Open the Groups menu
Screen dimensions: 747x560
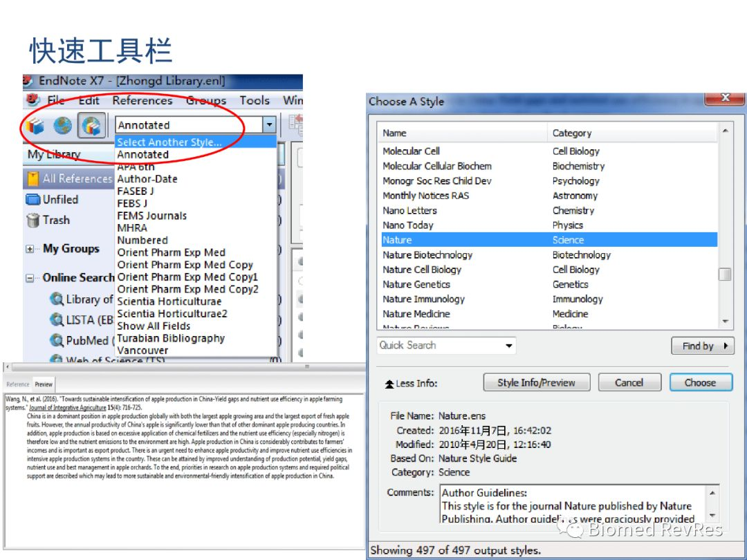(x=206, y=100)
